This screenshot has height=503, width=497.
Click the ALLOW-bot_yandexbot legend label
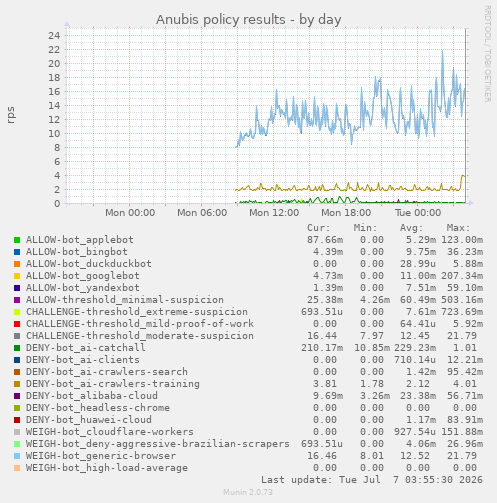[83, 288]
